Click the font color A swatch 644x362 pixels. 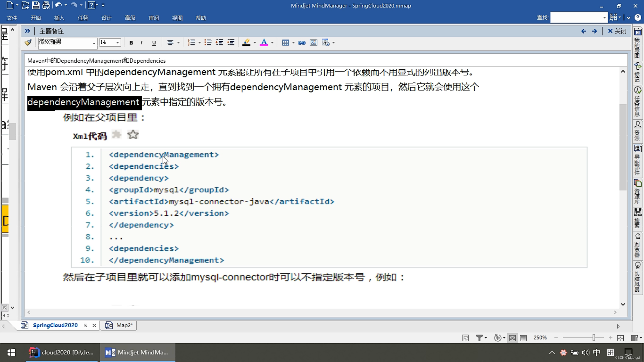[264, 42]
